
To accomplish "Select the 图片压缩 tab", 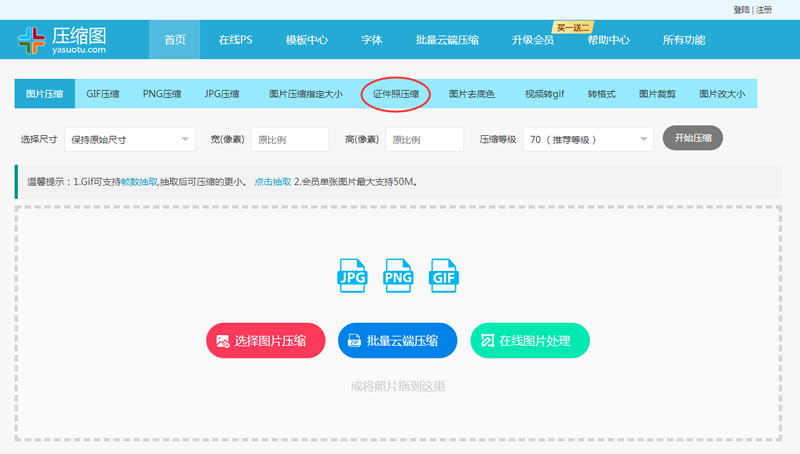I will (44, 94).
